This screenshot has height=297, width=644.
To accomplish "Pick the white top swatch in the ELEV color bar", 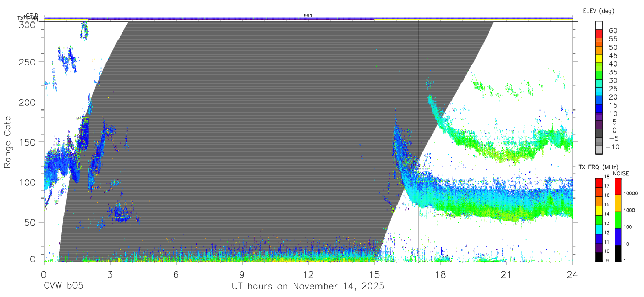I will [599, 26].
